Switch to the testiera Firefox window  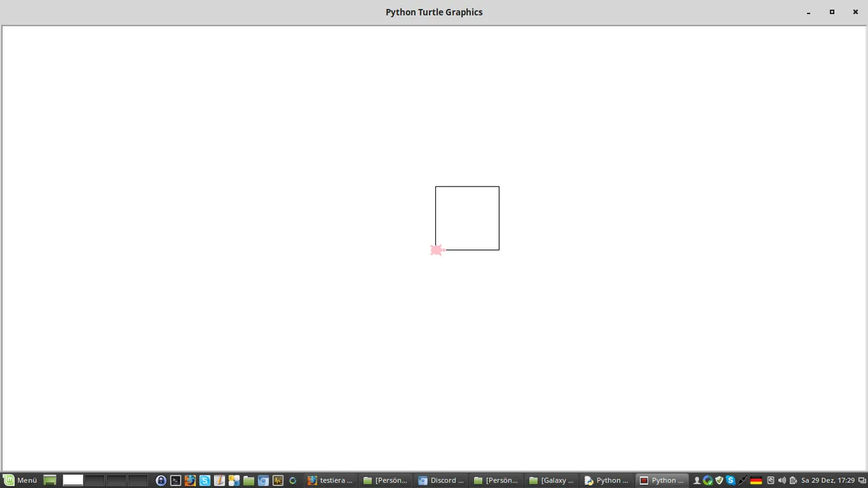(330, 480)
